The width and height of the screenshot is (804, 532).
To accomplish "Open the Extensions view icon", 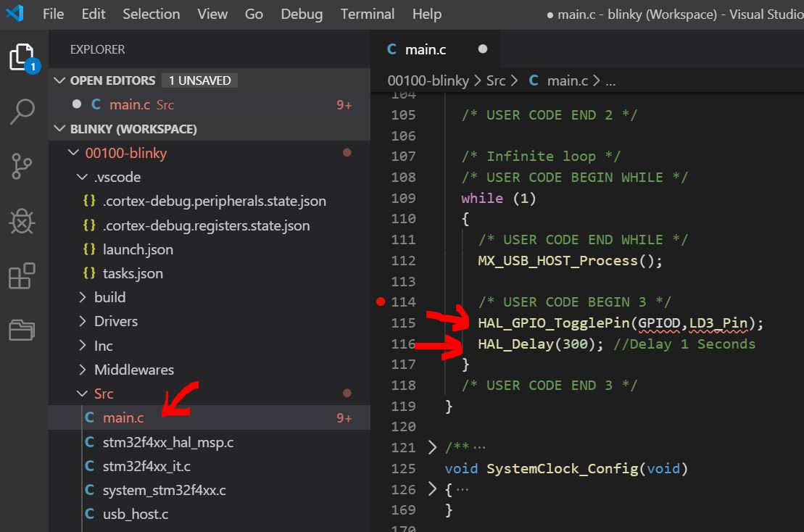I will tap(22, 275).
